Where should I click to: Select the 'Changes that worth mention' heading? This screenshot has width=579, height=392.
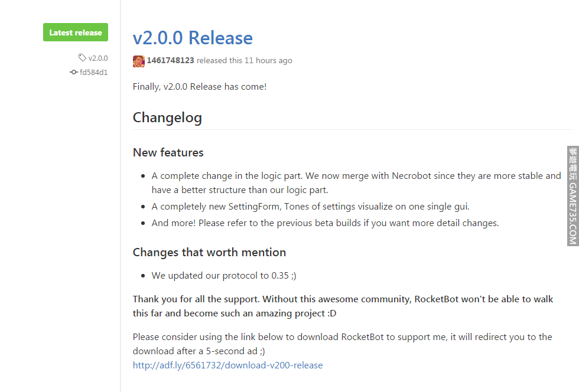click(209, 252)
